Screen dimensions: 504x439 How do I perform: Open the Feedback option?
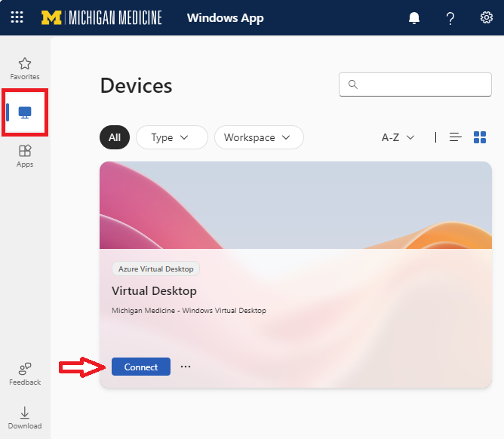[25, 373]
